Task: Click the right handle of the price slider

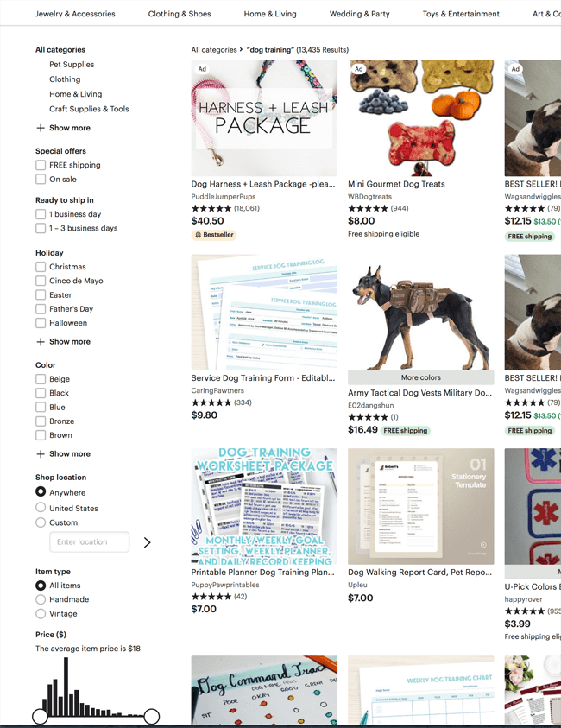Action: point(152,717)
